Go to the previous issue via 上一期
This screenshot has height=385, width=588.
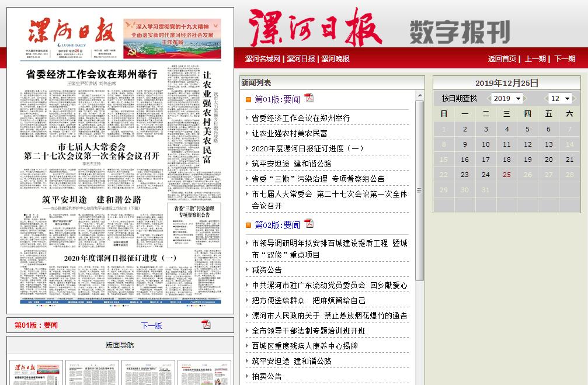pyautogui.click(x=535, y=59)
